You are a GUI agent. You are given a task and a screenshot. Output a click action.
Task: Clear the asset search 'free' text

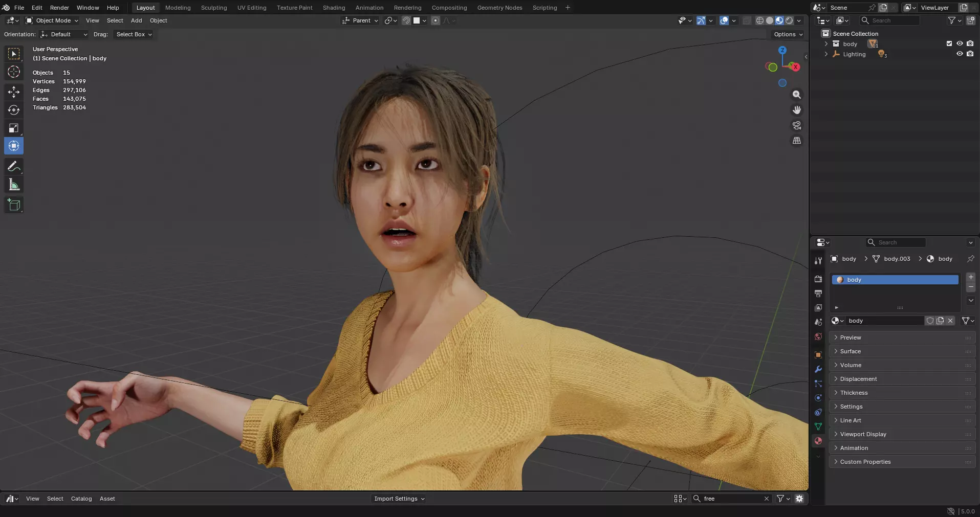pyautogui.click(x=767, y=499)
